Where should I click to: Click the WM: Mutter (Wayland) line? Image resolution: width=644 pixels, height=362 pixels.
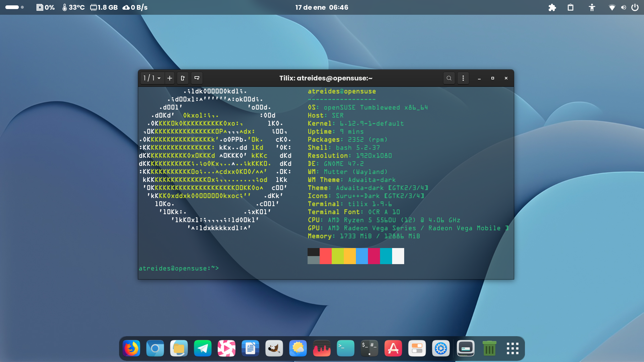click(x=348, y=172)
